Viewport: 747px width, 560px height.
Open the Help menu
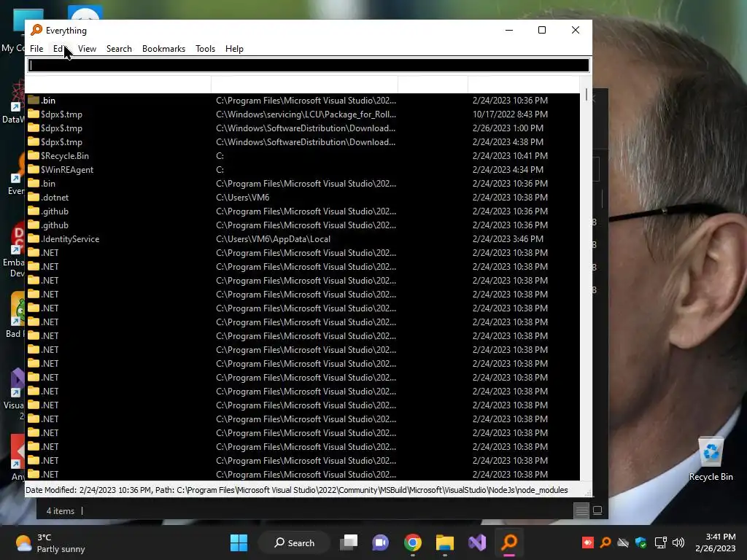(x=234, y=49)
